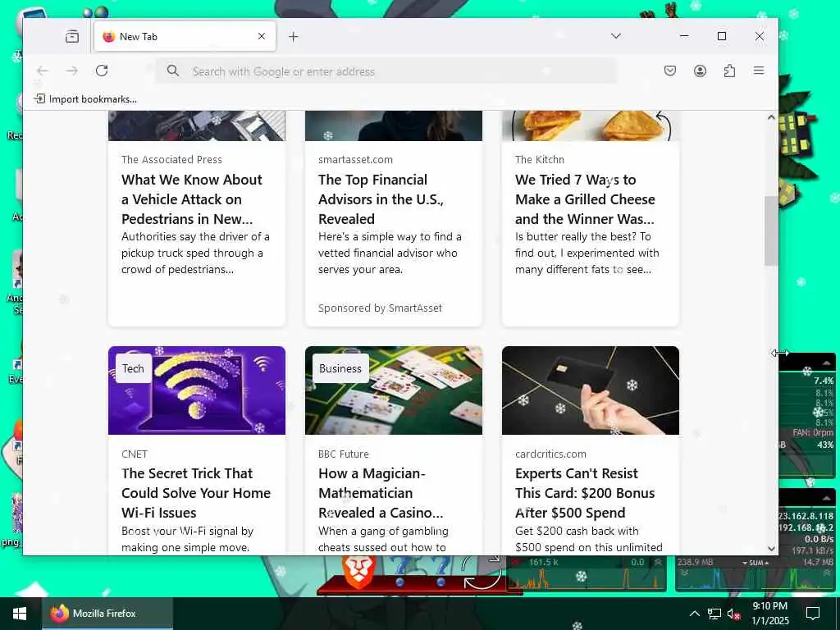Close the New Tab tab

[262, 36]
